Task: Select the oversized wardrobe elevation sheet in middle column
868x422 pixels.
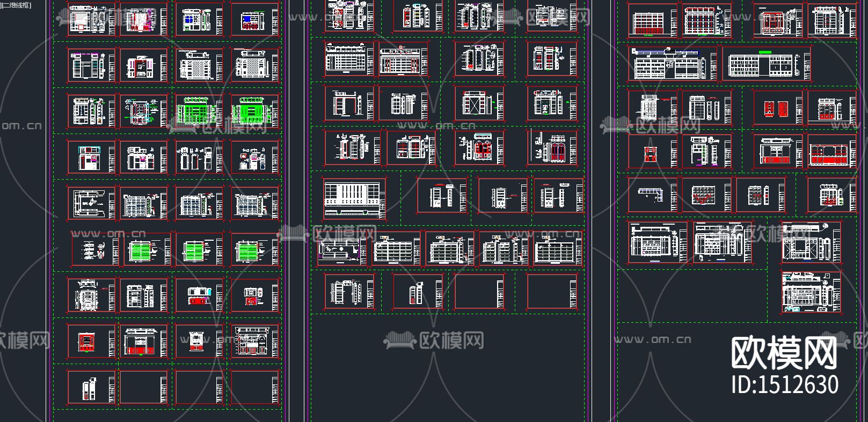Action: click(355, 199)
